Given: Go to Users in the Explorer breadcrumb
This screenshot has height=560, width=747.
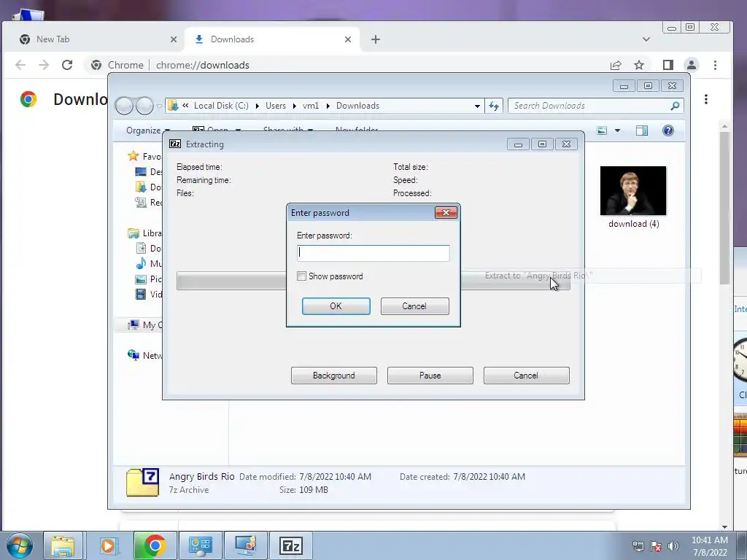Looking at the screenshot, I should 276,106.
